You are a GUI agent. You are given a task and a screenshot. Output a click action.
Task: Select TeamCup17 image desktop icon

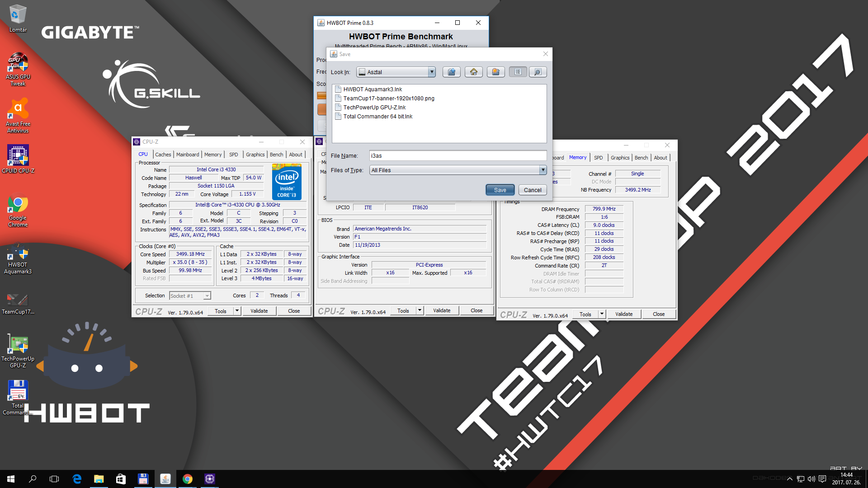tap(18, 303)
